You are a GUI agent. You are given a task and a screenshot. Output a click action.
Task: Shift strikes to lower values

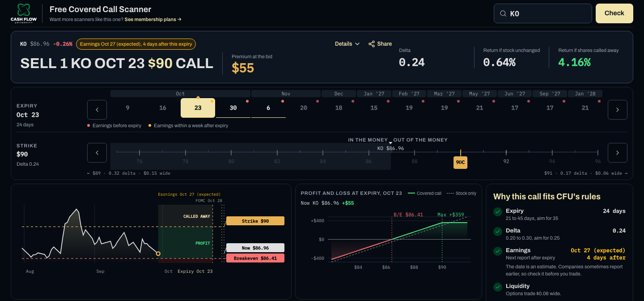pos(97,153)
